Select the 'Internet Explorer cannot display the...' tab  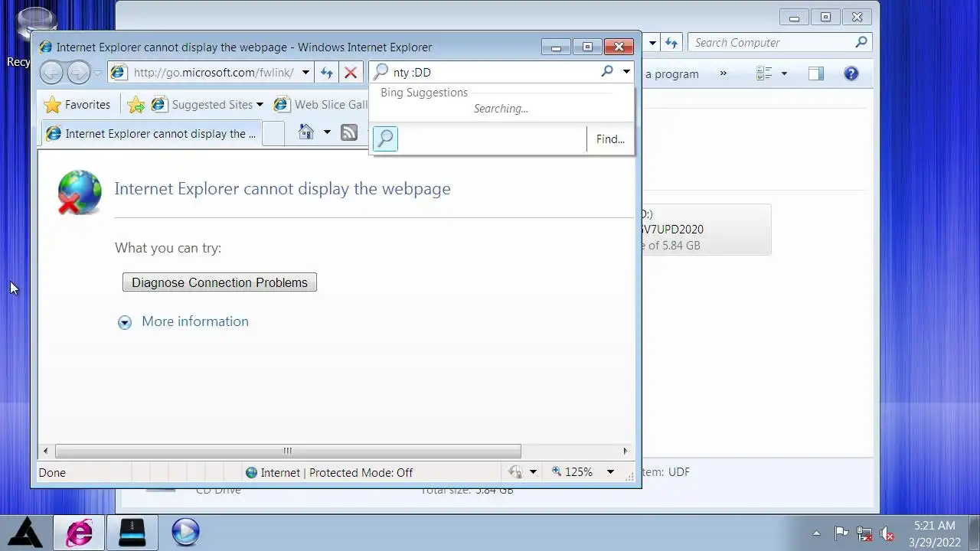click(151, 134)
